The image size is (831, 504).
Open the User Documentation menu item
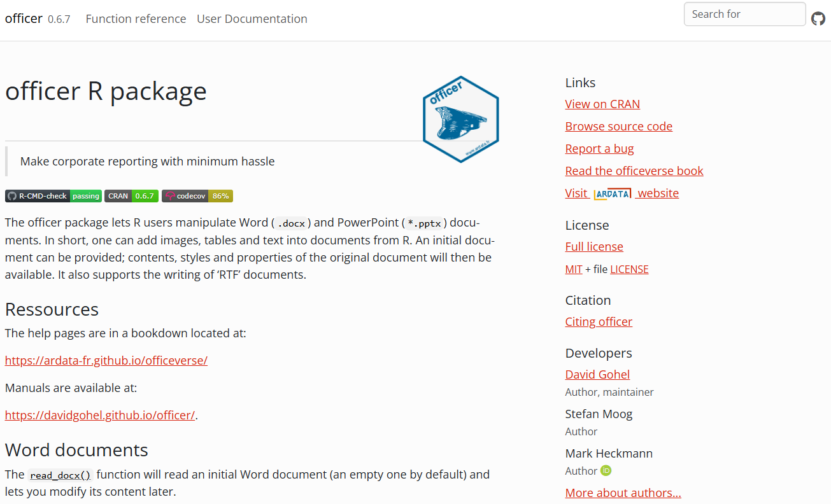point(252,19)
